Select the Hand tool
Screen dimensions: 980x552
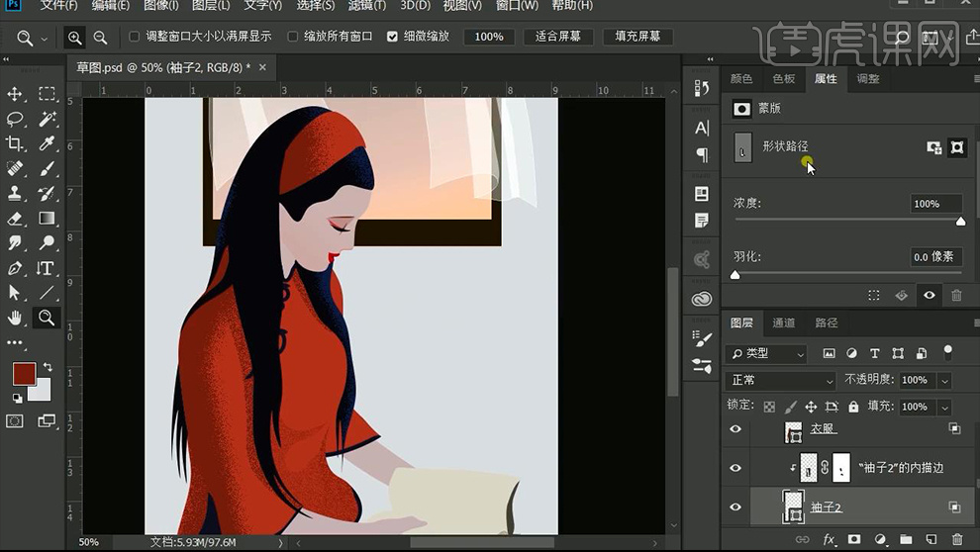coord(15,318)
